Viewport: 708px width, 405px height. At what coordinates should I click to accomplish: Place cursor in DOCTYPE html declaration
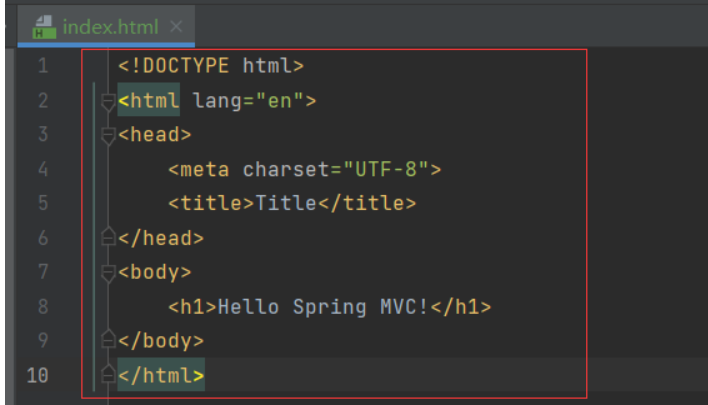click(x=211, y=66)
